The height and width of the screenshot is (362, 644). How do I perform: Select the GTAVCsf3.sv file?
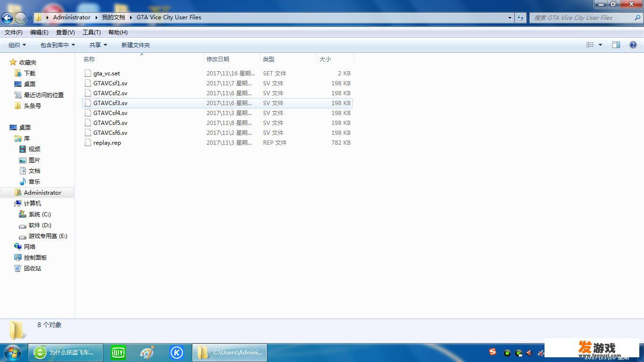217,103
